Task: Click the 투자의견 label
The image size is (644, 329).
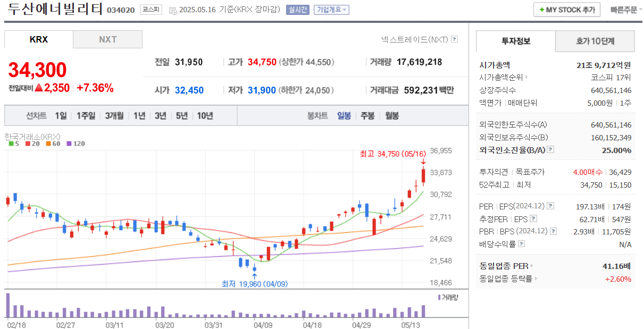Action: (495, 172)
